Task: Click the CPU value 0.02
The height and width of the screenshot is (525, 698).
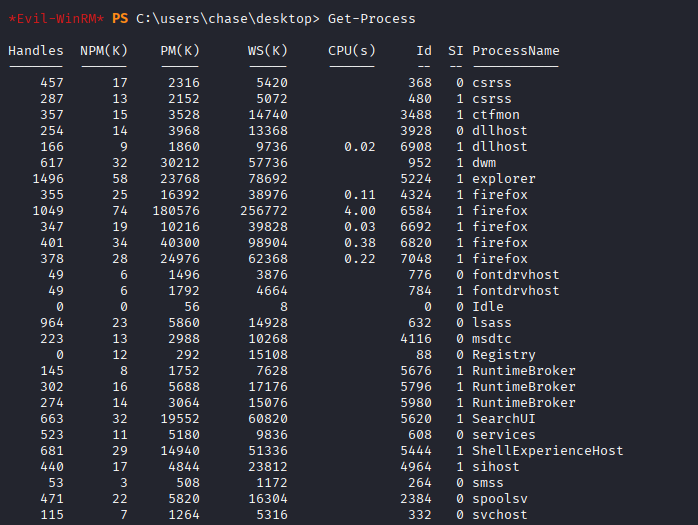Action: pyautogui.click(x=360, y=147)
